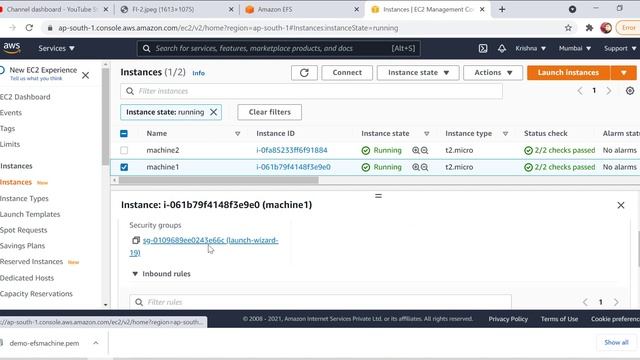The height and width of the screenshot is (360, 640).
Task: Open table preferences gear icon
Action: tap(630, 91)
